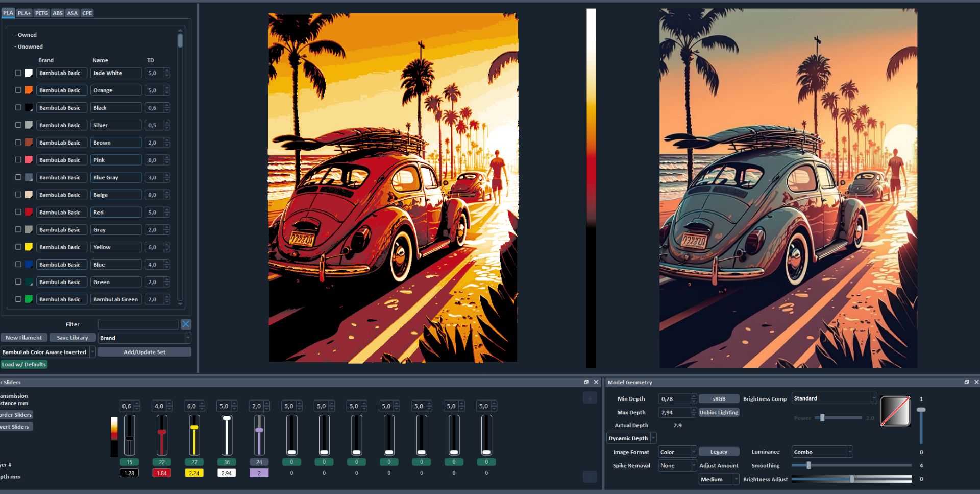The width and height of the screenshot is (980, 494).
Task: Click the brightness curve preview icon
Action: coord(895,411)
